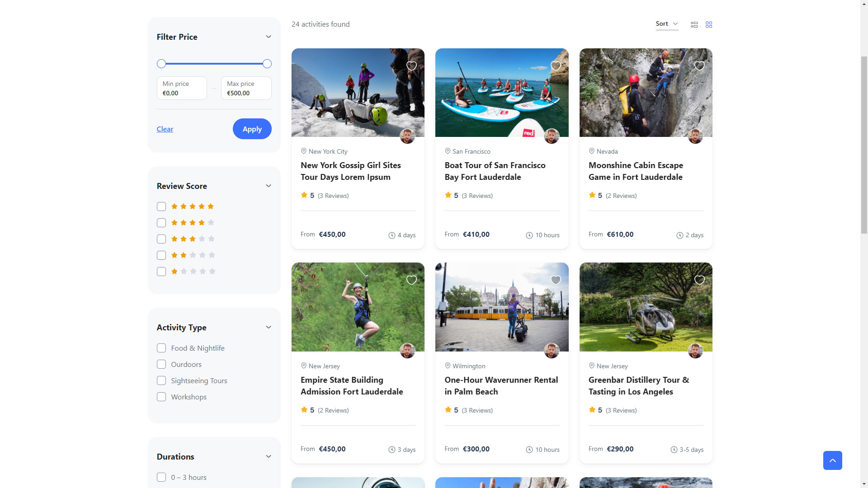Save Moonshine Cabin Escape Game to wishlist

point(699,66)
